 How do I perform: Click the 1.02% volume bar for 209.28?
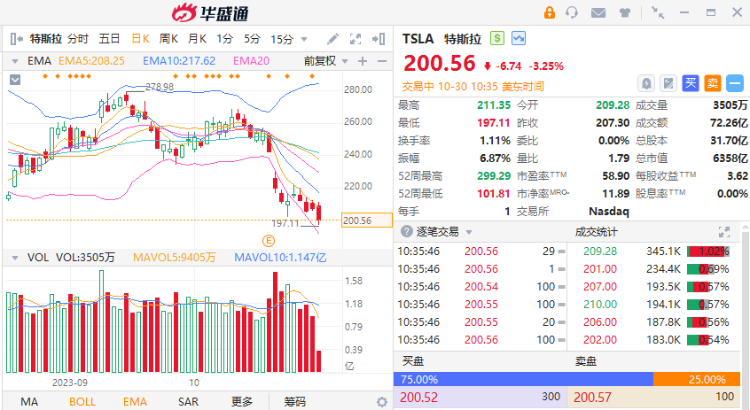point(708,252)
